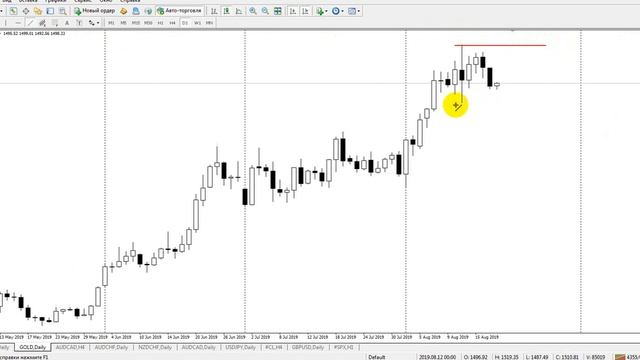
Task: Switch timeframe to H1
Action: pos(160,23)
